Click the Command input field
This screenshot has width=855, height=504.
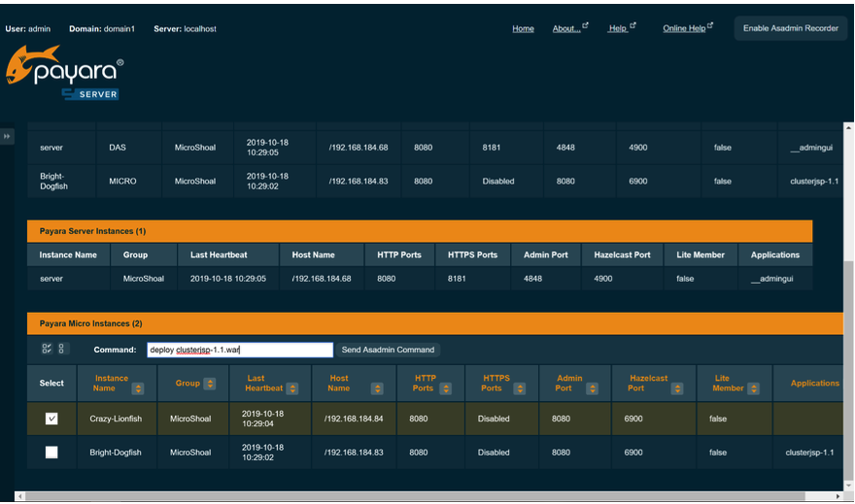(239, 350)
